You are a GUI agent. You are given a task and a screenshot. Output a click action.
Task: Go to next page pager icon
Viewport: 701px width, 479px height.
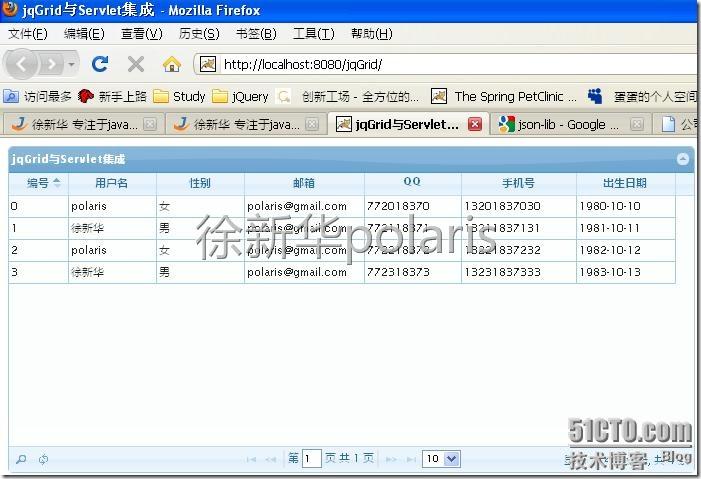pos(391,459)
